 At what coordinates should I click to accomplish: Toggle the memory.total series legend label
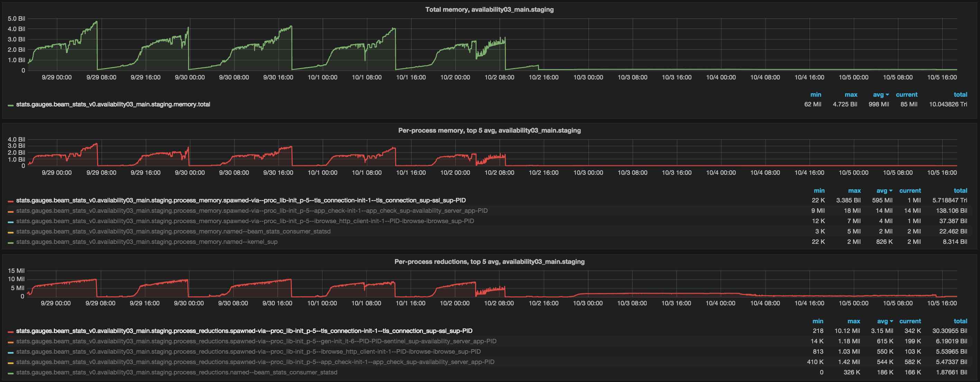pyautogui.click(x=113, y=104)
